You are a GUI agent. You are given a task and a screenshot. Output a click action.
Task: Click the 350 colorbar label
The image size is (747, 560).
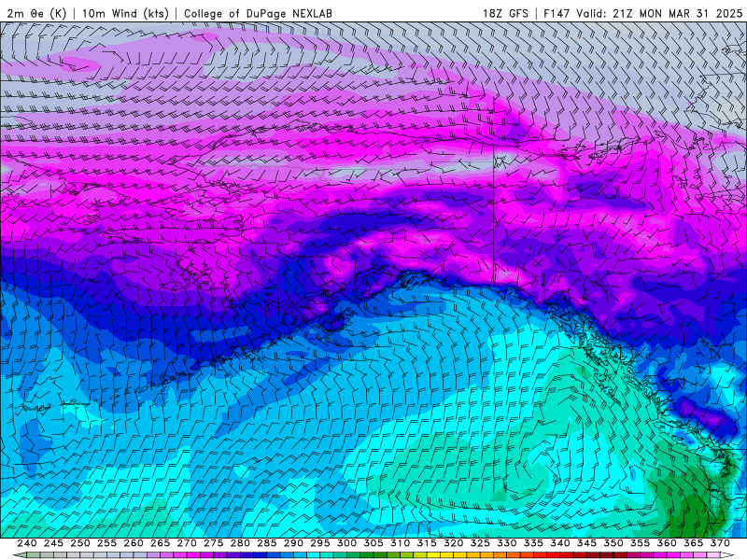pos(613,543)
